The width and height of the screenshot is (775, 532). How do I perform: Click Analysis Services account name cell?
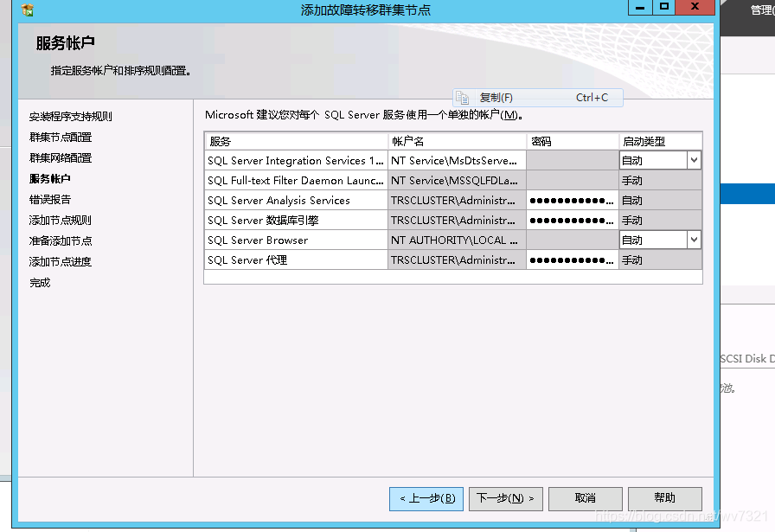tap(458, 200)
